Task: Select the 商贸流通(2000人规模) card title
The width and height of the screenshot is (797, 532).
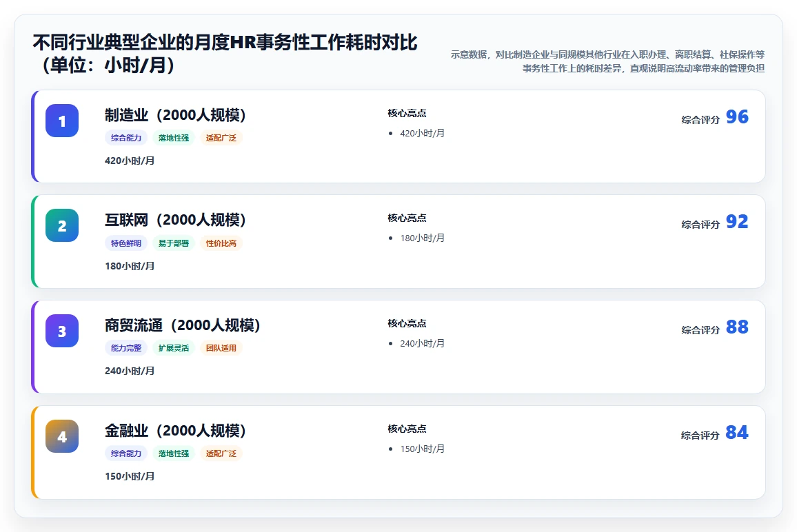Action: pos(183,325)
